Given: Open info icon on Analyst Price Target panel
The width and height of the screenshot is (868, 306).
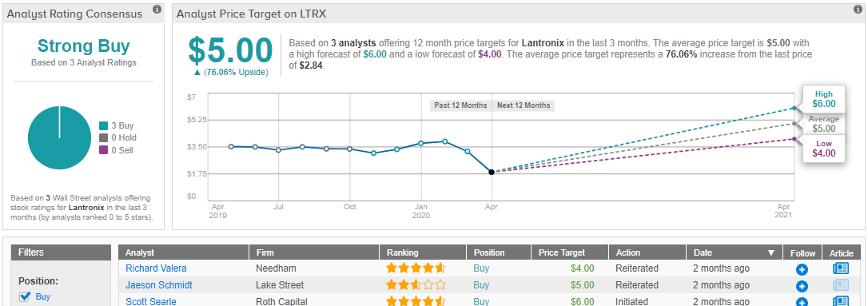Looking at the screenshot, I should (858, 10).
